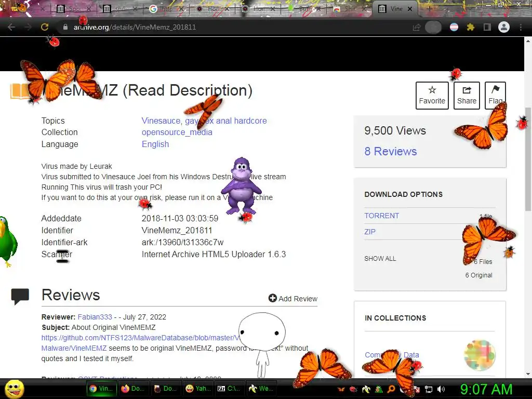Open the 'Vinesauce' topic link
The image size is (532, 399).
[161, 121]
